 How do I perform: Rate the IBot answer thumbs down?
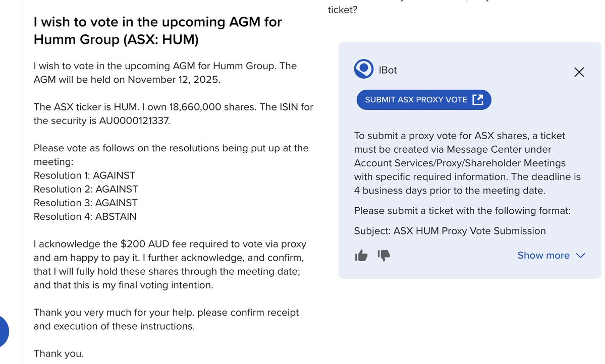coord(384,255)
